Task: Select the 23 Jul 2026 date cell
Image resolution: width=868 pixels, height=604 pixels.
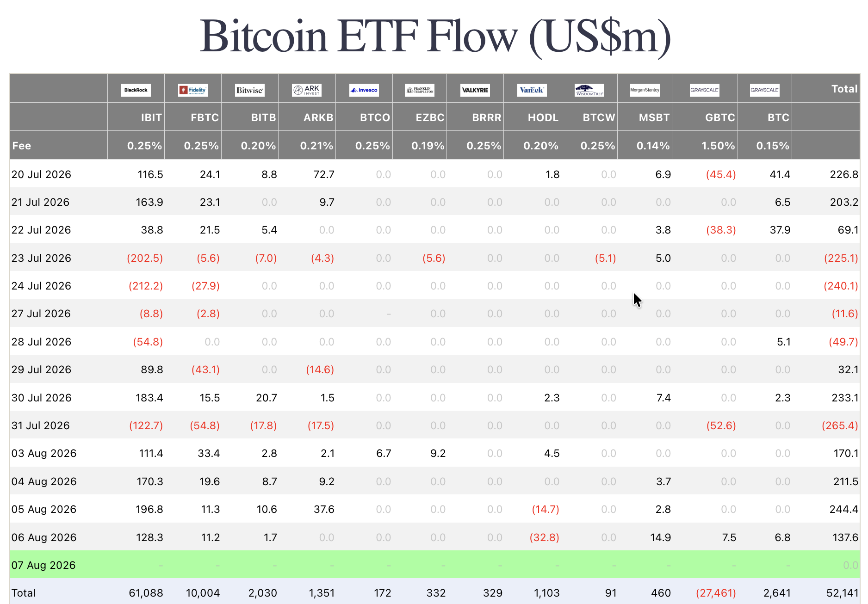Action: (x=41, y=258)
